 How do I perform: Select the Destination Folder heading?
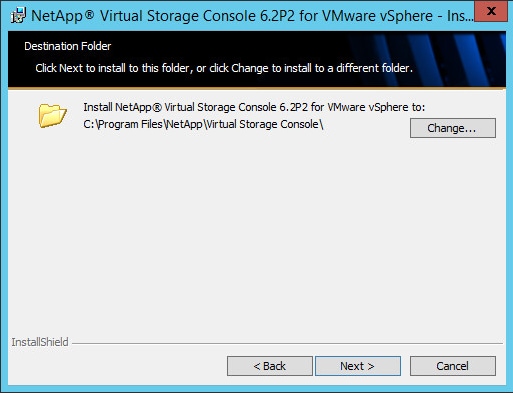click(68, 46)
